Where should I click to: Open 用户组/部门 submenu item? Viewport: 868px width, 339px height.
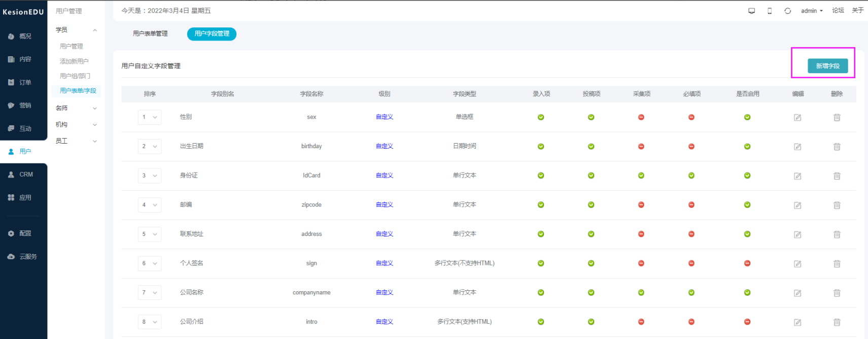75,76
